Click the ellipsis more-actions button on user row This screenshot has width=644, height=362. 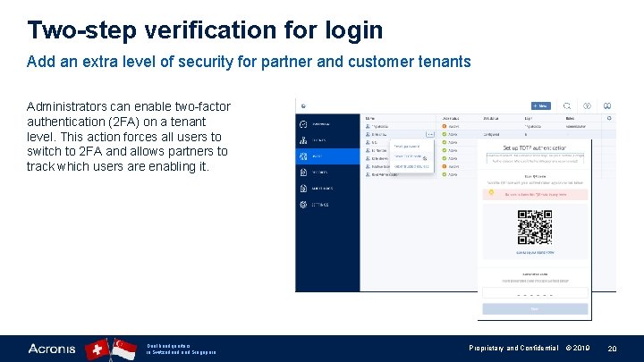tap(430, 134)
